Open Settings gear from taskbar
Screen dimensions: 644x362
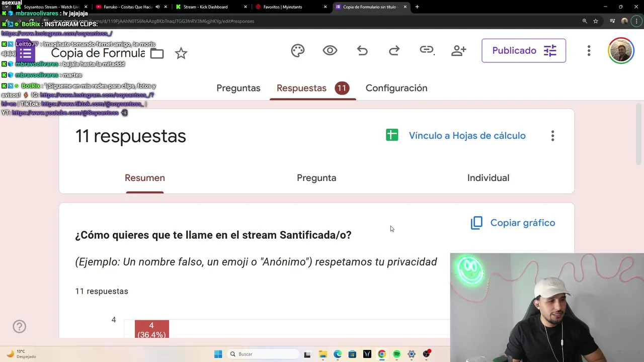tap(412, 354)
